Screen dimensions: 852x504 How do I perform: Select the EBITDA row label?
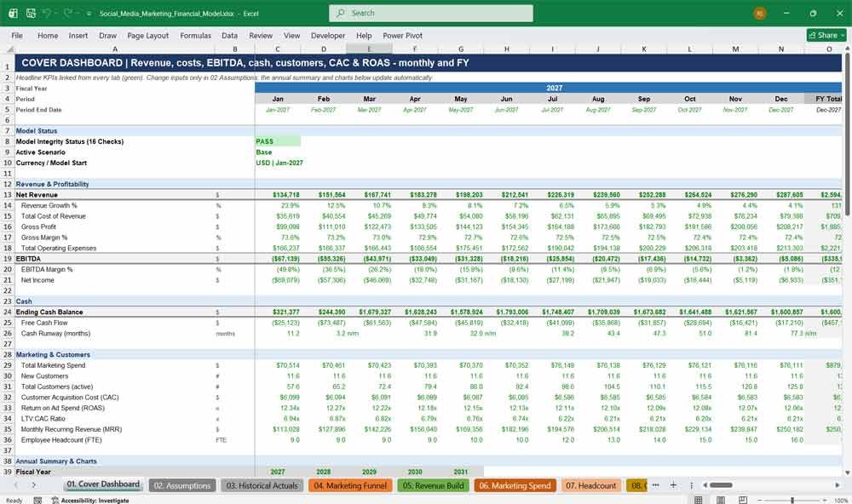[28, 259]
